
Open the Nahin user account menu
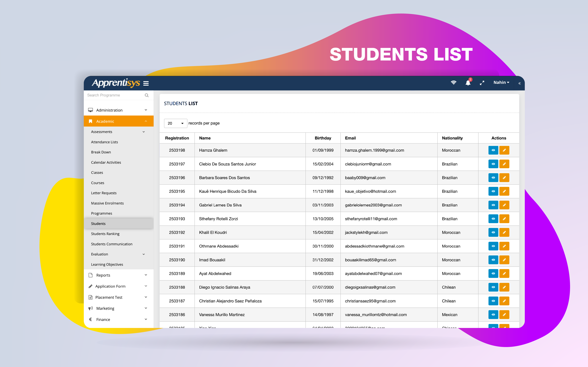pos(501,82)
